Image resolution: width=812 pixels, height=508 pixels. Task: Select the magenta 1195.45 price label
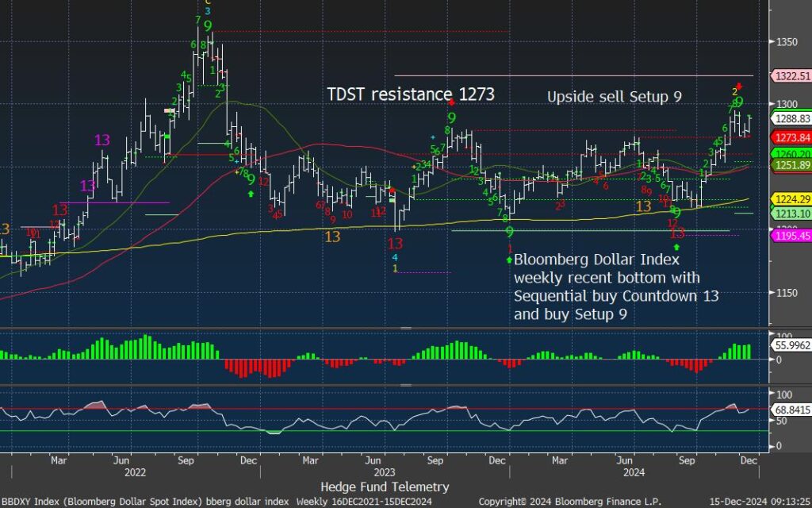point(790,236)
